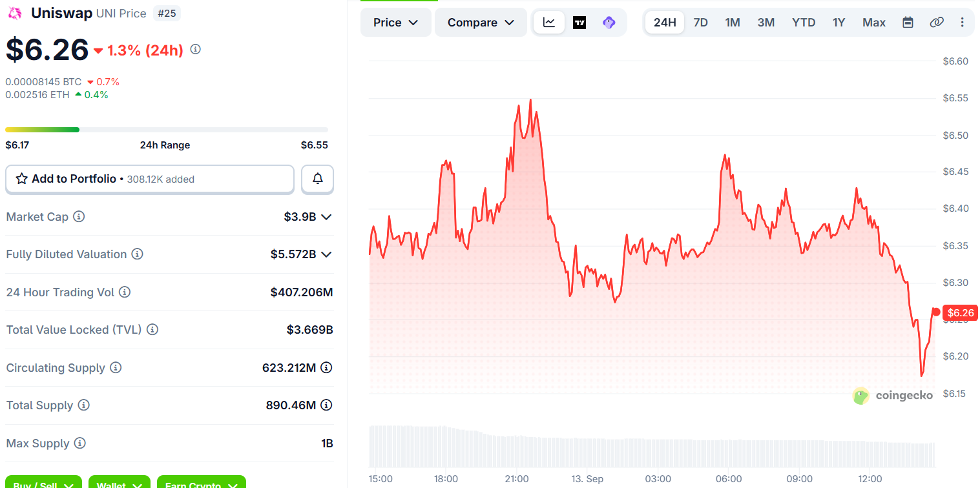Copy the chart link icon
The height and width of the screenshot is (488, 980).
click(x=937, y=23)
